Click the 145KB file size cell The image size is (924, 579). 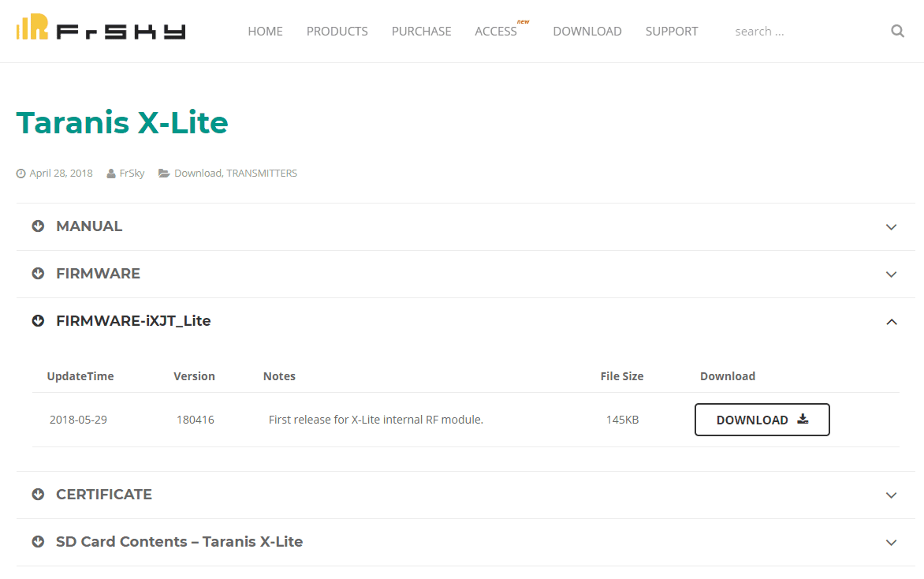(622, 420)
